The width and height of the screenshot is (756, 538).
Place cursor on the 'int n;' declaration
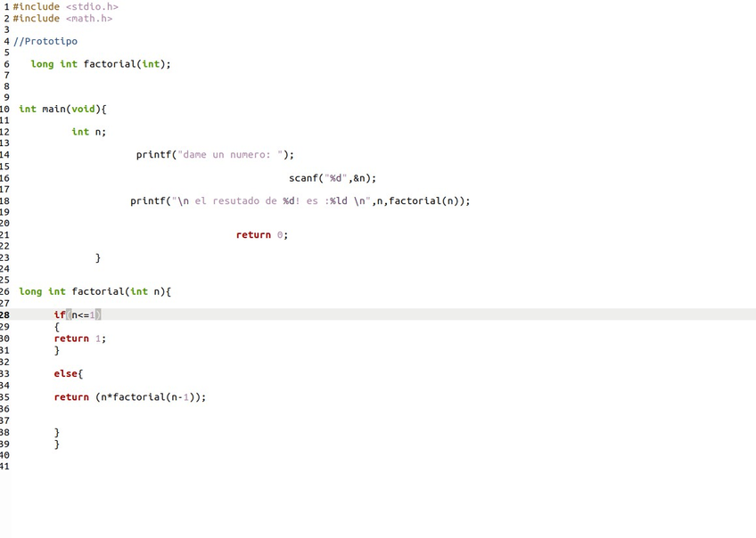(88, 132)
